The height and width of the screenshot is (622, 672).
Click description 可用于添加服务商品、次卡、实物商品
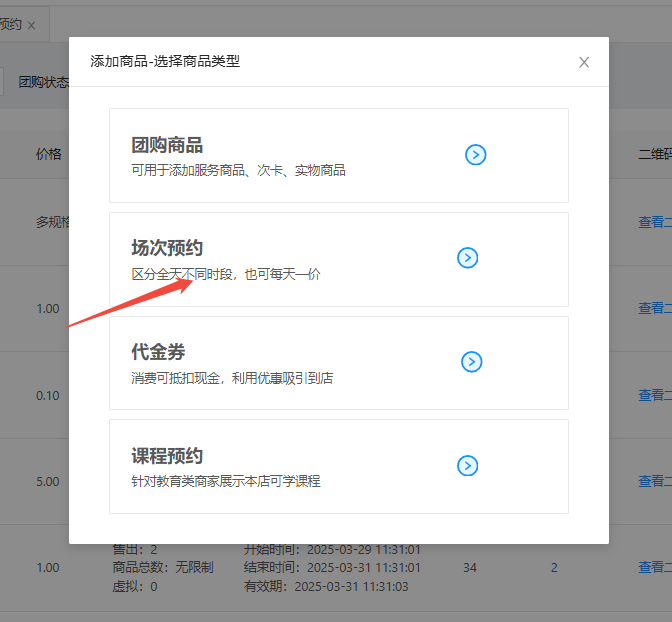(238, 170)
